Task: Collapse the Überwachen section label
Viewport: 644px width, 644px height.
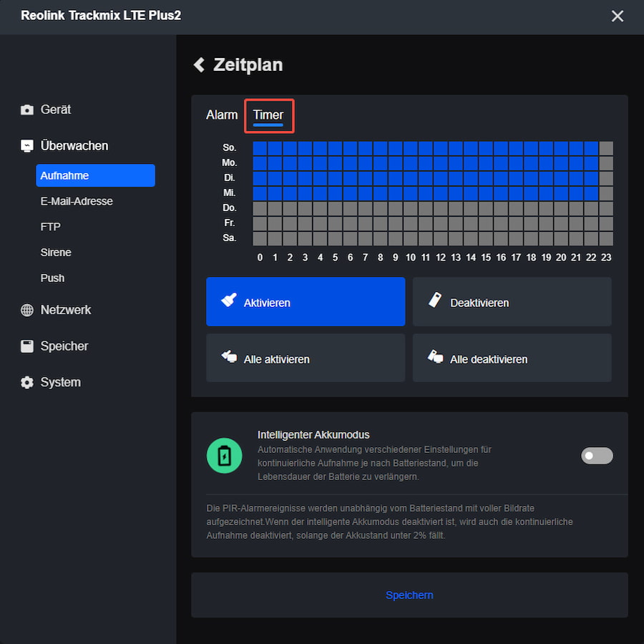Action: point(74,146)
